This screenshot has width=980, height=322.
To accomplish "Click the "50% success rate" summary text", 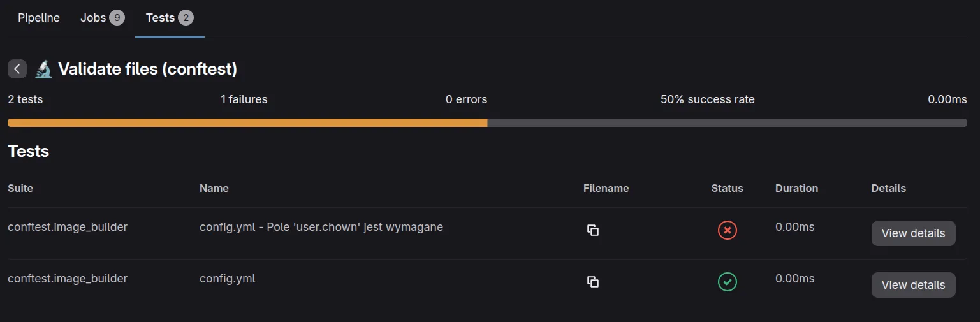I will pos(707,99).
